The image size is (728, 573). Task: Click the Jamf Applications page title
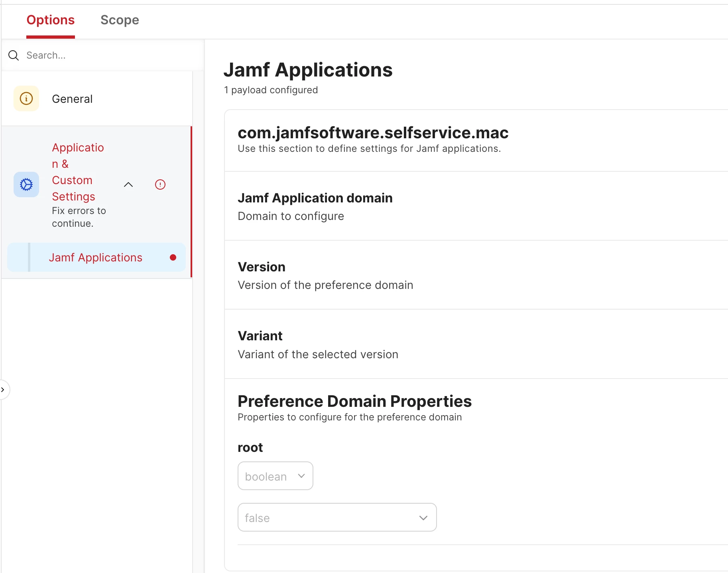click(308, 70)
